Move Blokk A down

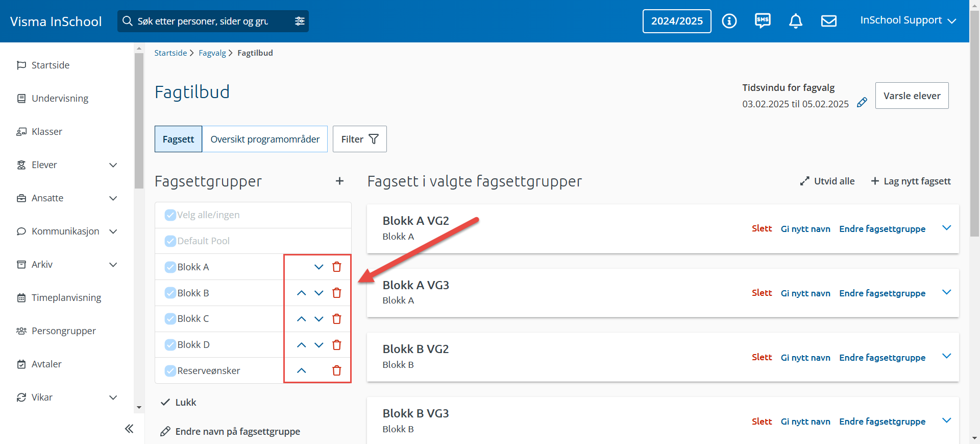(319, 267)
